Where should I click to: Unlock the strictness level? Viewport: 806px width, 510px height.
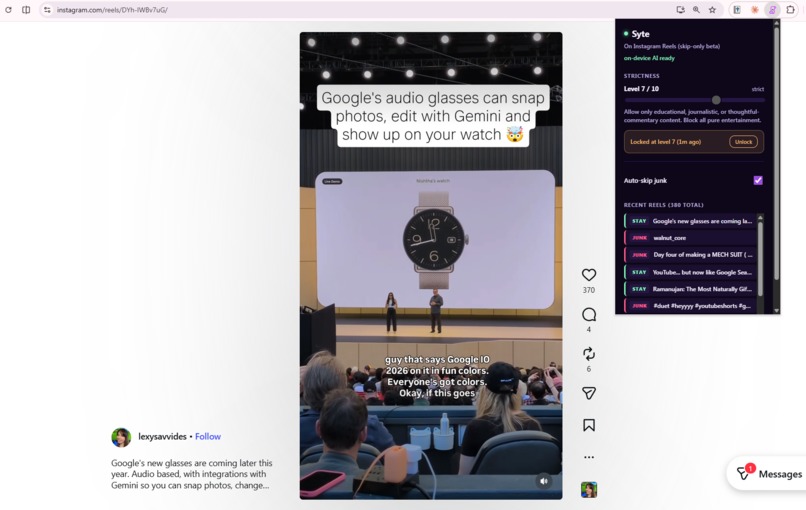(743, 142)
